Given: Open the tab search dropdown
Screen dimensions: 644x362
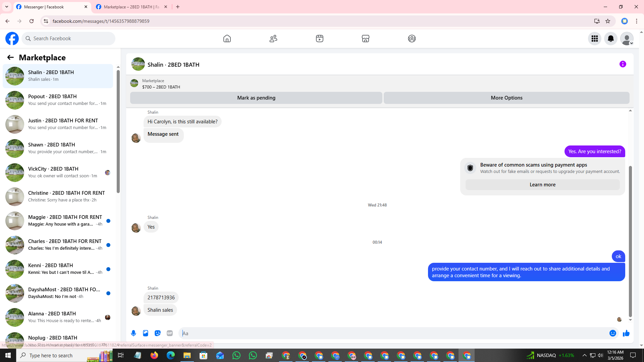Looking at the screenshot, I should (x=7, y=7).
